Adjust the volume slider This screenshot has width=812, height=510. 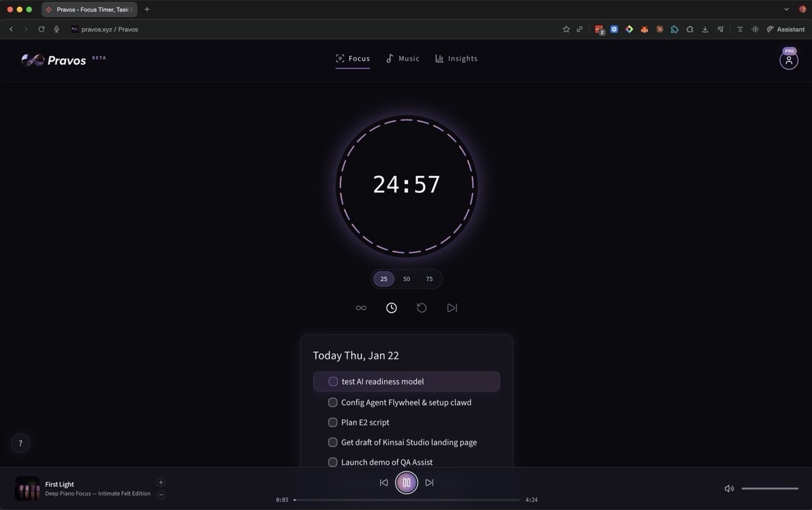770,488
